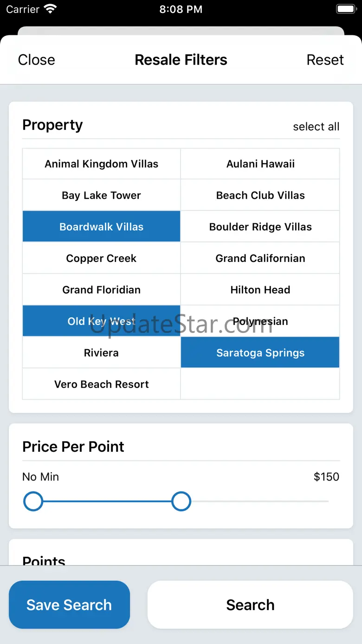
Task: Select Animal Kingdom Villas property
Action: (101, 164)
